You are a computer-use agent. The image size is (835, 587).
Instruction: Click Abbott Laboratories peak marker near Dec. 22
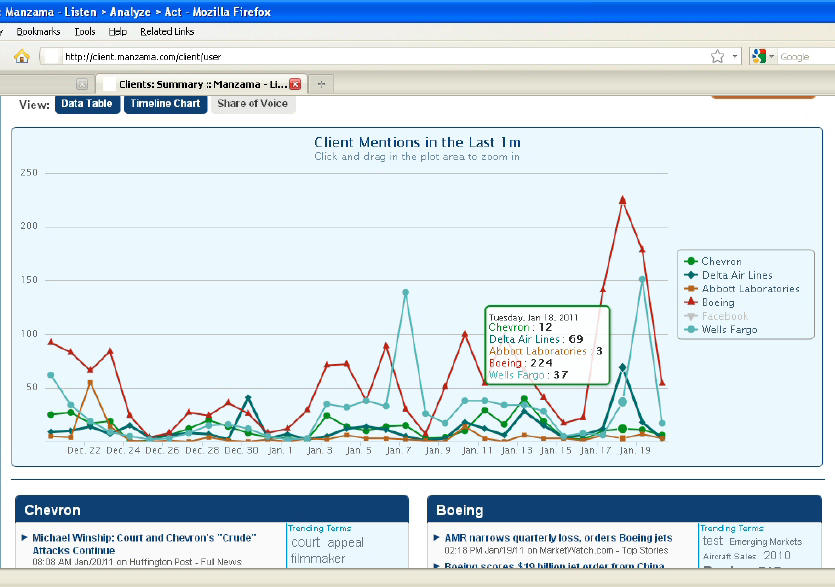click(90, 382)
